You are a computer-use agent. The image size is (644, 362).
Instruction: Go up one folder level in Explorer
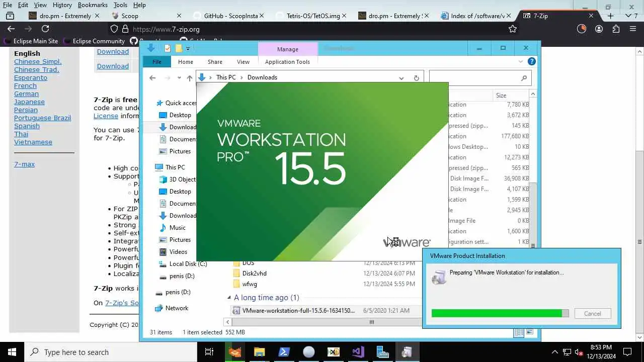coord(189,78)
